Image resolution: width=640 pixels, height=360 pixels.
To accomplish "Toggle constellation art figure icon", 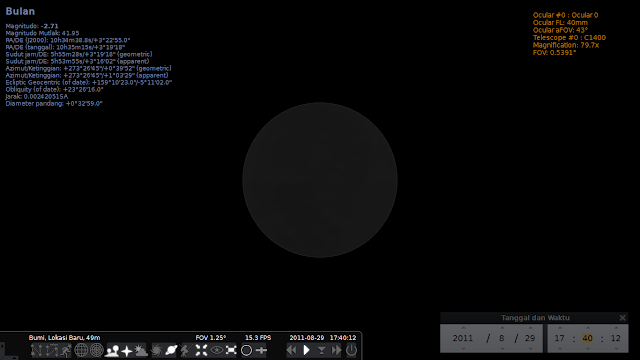I will click(x=66, y=350).
